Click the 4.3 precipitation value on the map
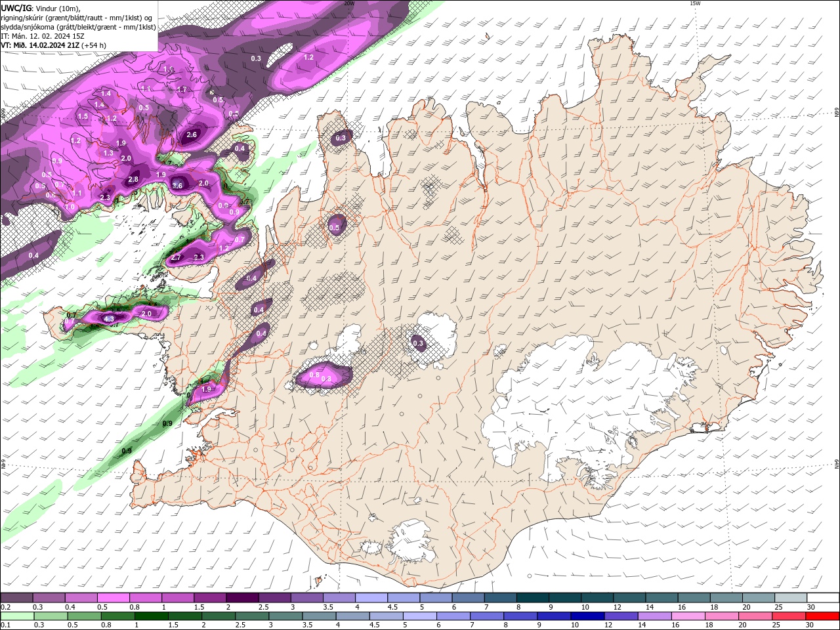The image size is (840, 630). coord(110,319)
